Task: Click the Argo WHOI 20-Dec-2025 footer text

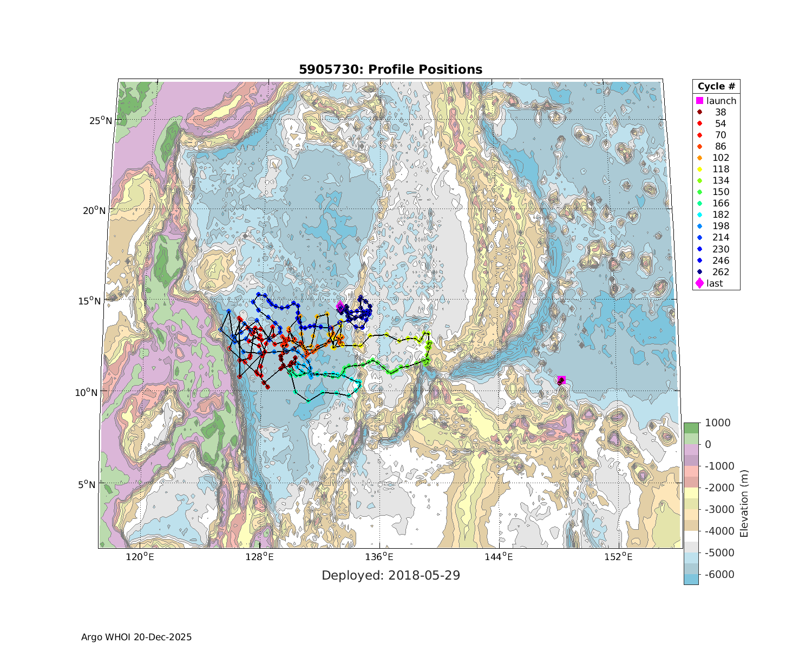Action: point(136,637)
